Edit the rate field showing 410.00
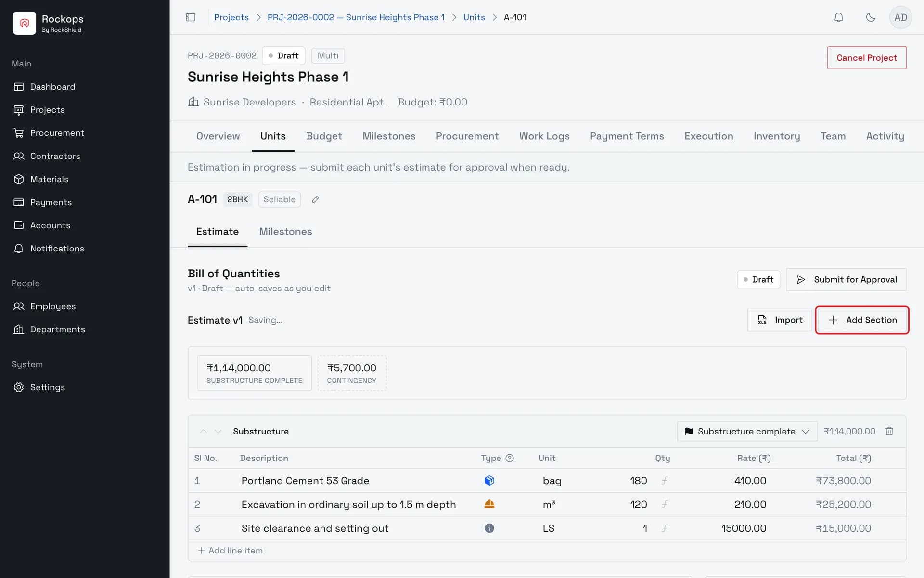 (x=736, y=480)
